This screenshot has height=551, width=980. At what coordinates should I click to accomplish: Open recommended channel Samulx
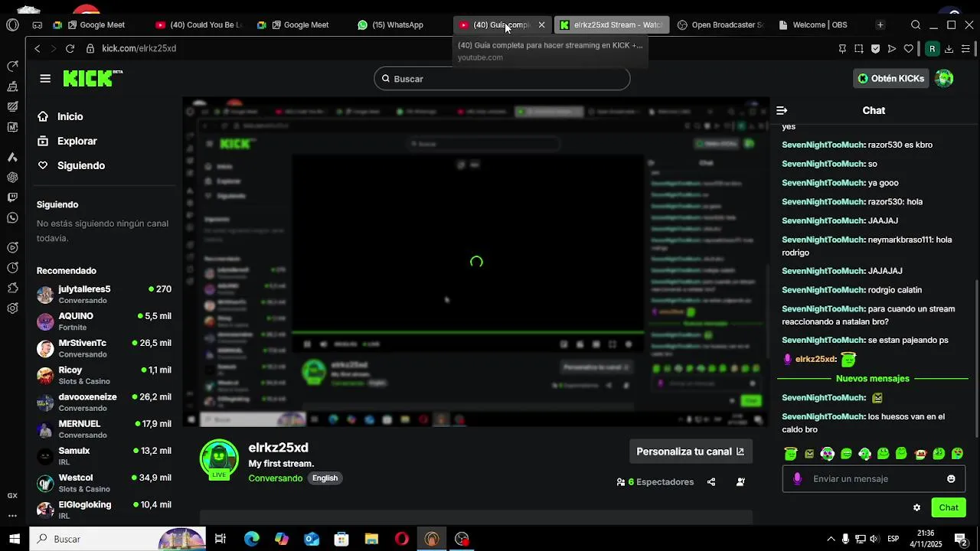tap(104, 456)
